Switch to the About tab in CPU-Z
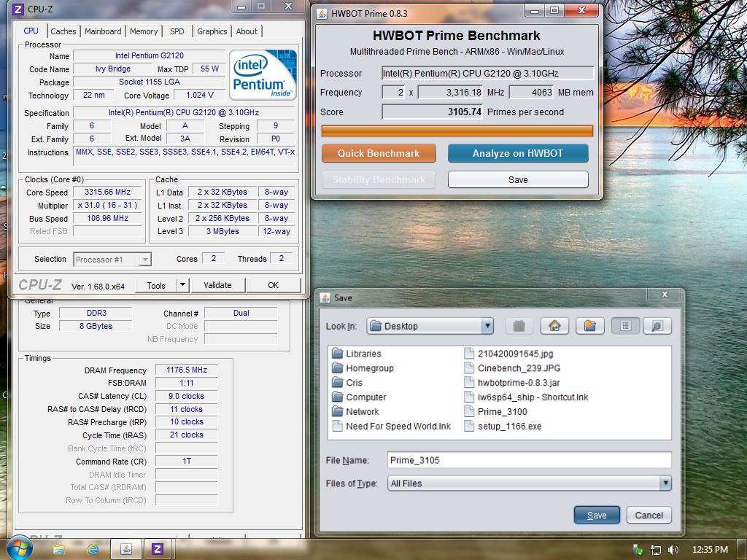747x560 pixels. point(247,31)
